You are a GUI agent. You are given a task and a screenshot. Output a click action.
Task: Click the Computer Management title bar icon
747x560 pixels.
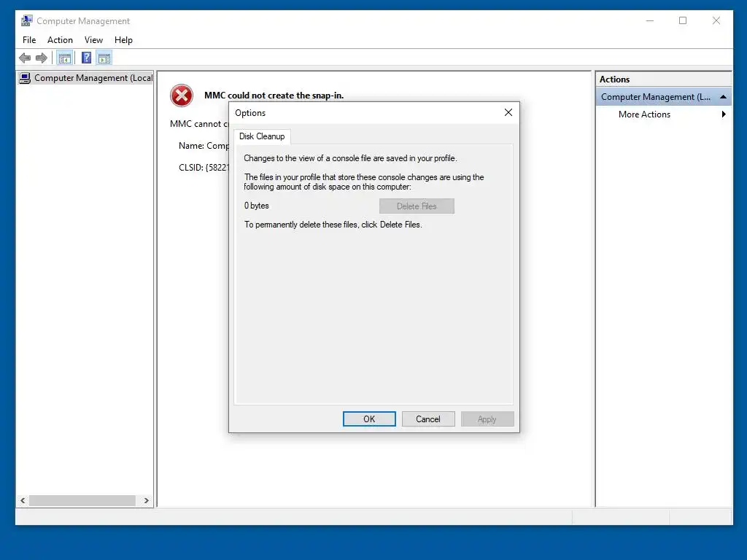click(27, 20)
